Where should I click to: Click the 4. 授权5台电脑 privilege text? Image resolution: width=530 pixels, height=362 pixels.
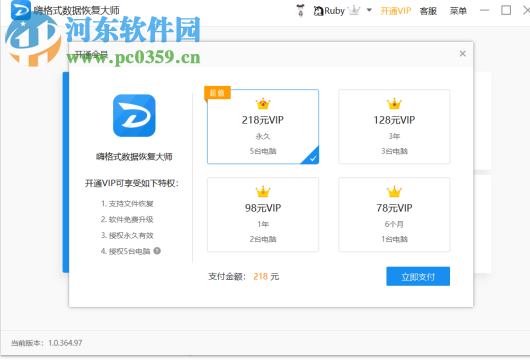[x=125, y=251]
